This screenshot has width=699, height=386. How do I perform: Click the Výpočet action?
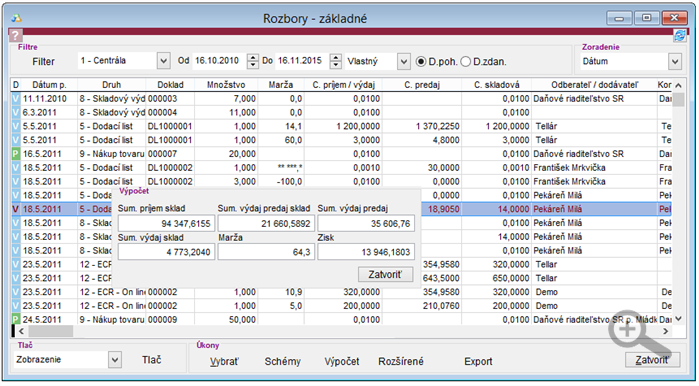pyautogui.click(x=341, y=361)
